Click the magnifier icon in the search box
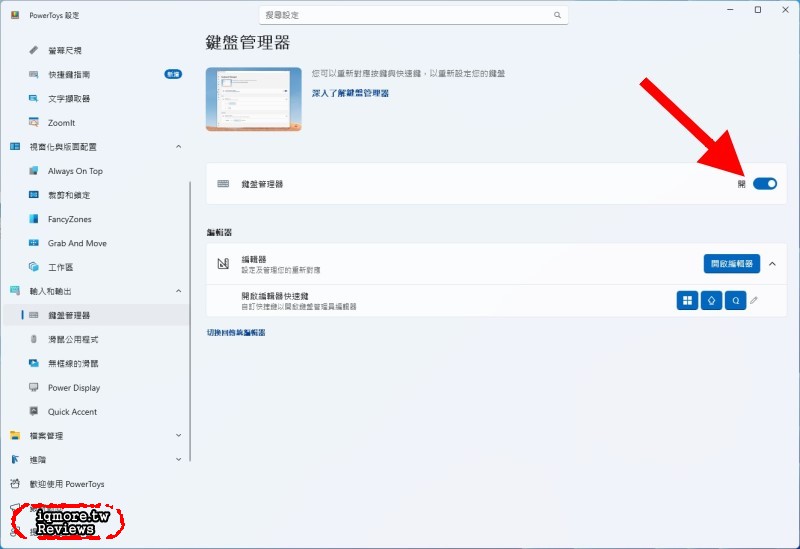The height and width of the screenshot is (549, 800). coord(557,15)
